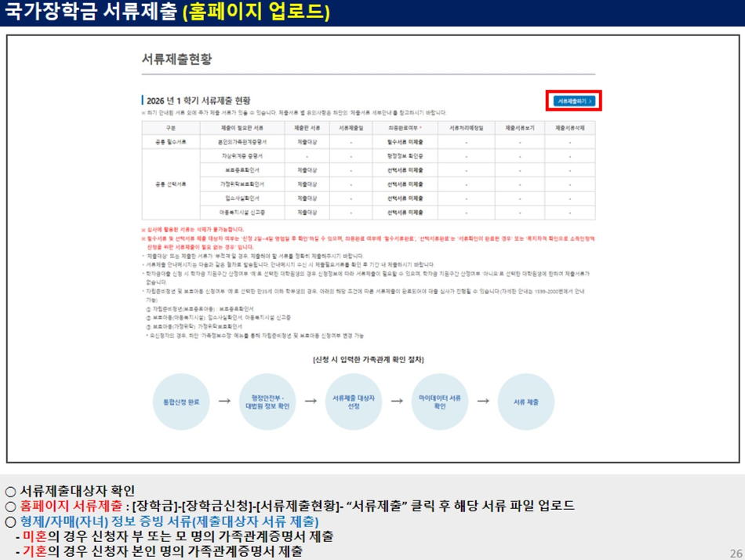Click the 구분 column header
Image resolution: width=745 pixels, height=560 pixels.
pos(171,128)
